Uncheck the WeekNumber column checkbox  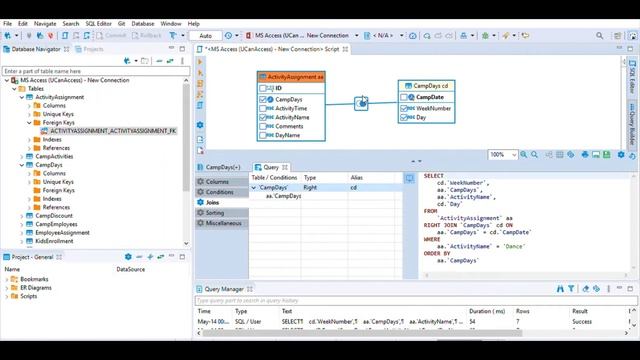coord(404,109)
